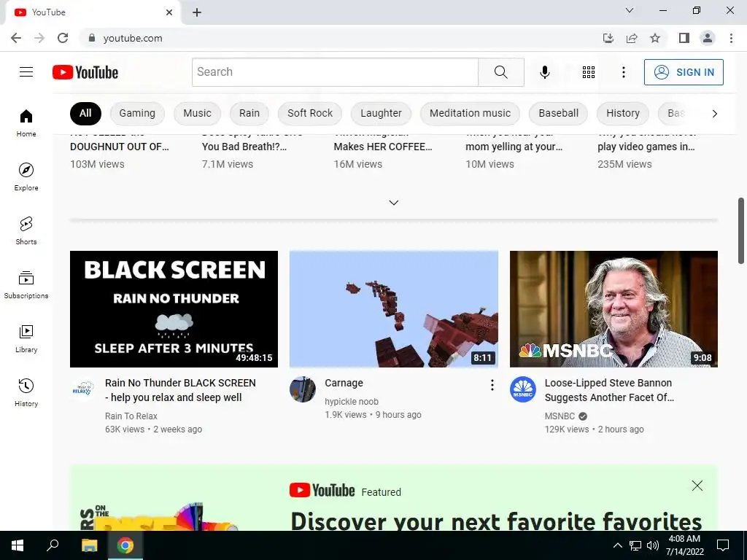Open Loose-Lipped Steve Bannon video title
This screenshot has height=560, width=747.
pyautogui.click(x=609, y=390)
